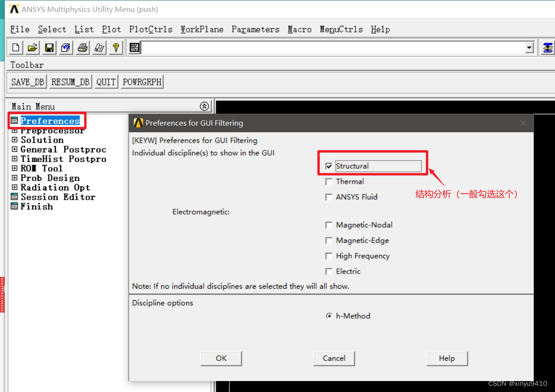Click the Pan-Zoom-Rotate toolbar icon

click(x=66, y=48)
